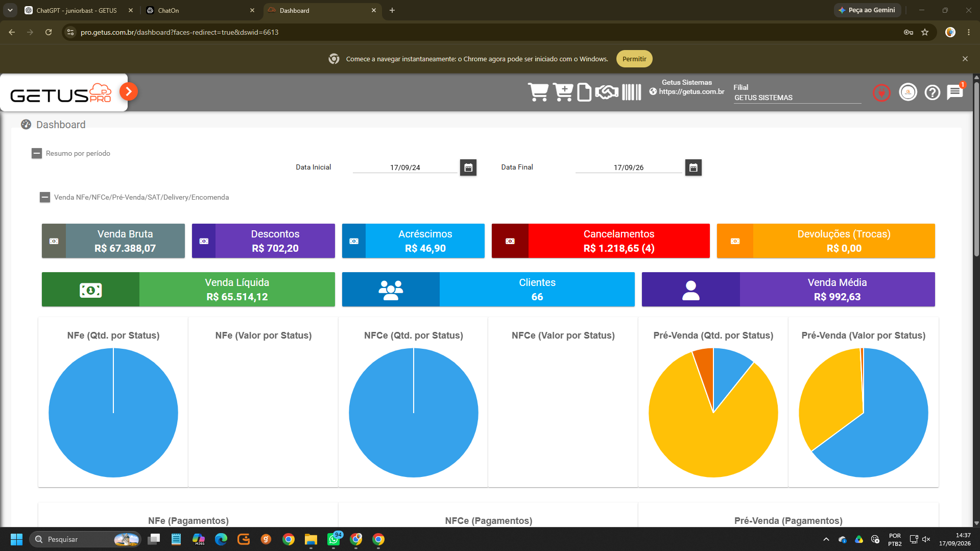Reload the dashboard page
Image resolution: width=980 pixels, height=551 pixels.
click(x=49, y=32)
